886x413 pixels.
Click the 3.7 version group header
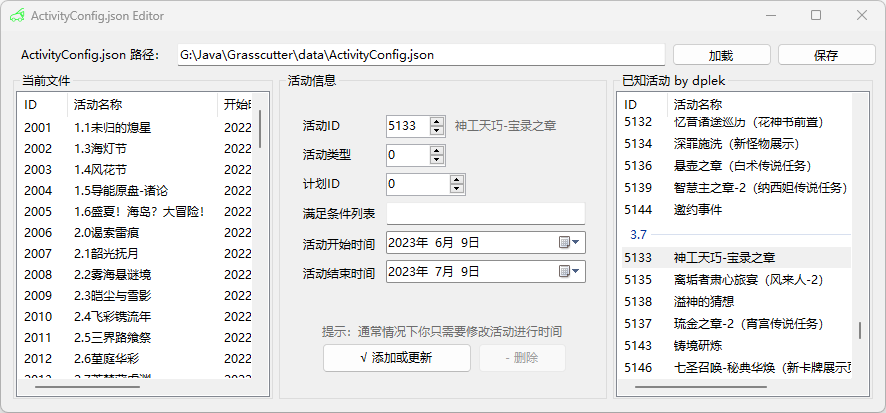click(638, 234)
